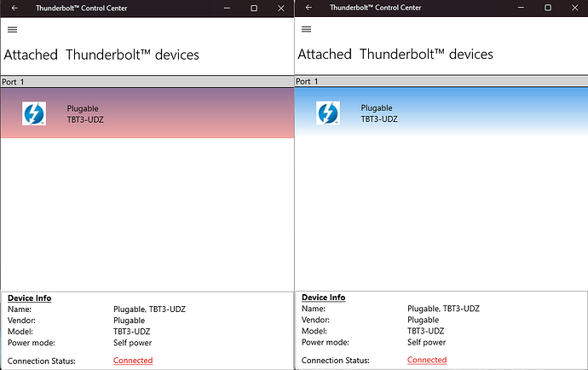
Task: Click 'Connection Status:' label in left window
Action: [41, 361]
